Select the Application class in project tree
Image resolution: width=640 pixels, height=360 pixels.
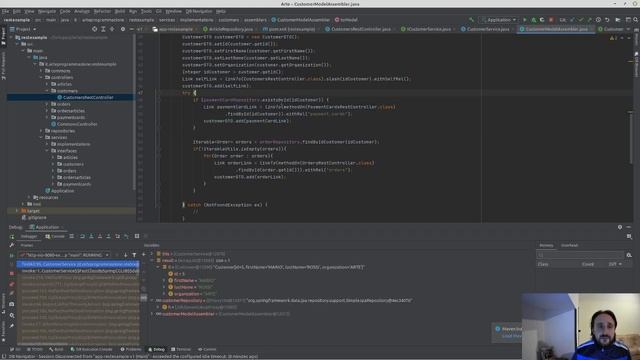[x=60, y=191]
